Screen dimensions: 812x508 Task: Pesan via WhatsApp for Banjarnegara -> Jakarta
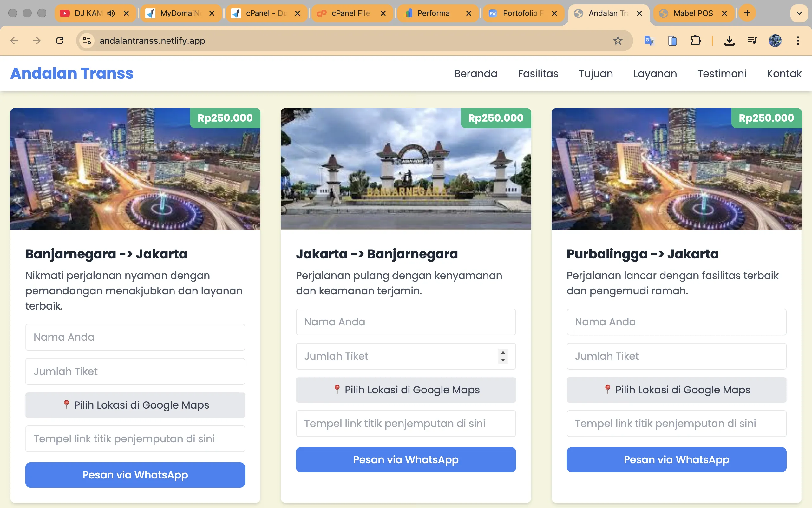(x=135, y=475)
